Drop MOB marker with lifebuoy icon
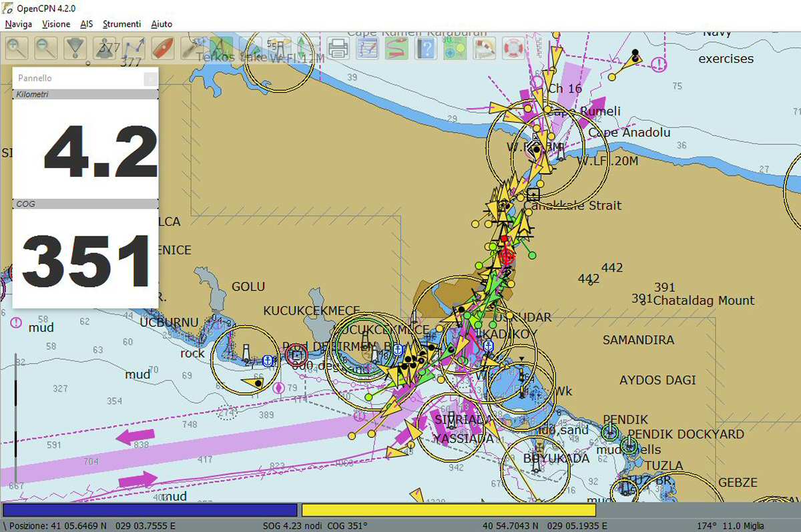The image size is (801, 532). tap(513, 48)
